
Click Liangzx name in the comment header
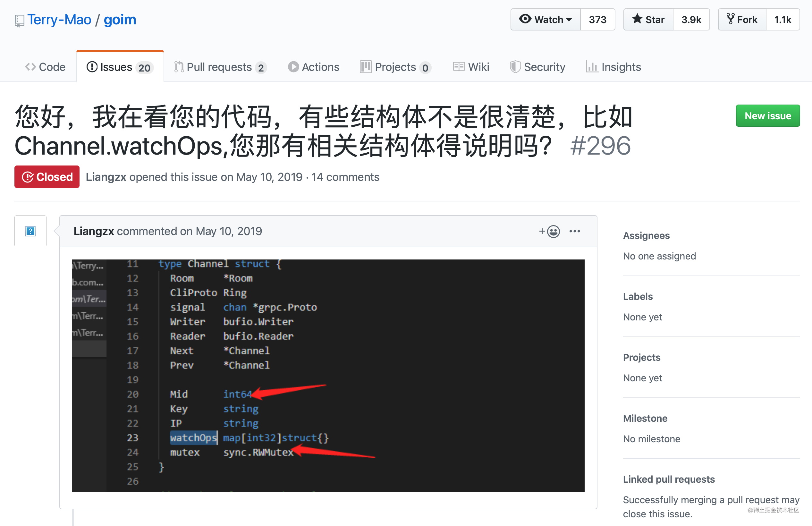tap(94, 231)
